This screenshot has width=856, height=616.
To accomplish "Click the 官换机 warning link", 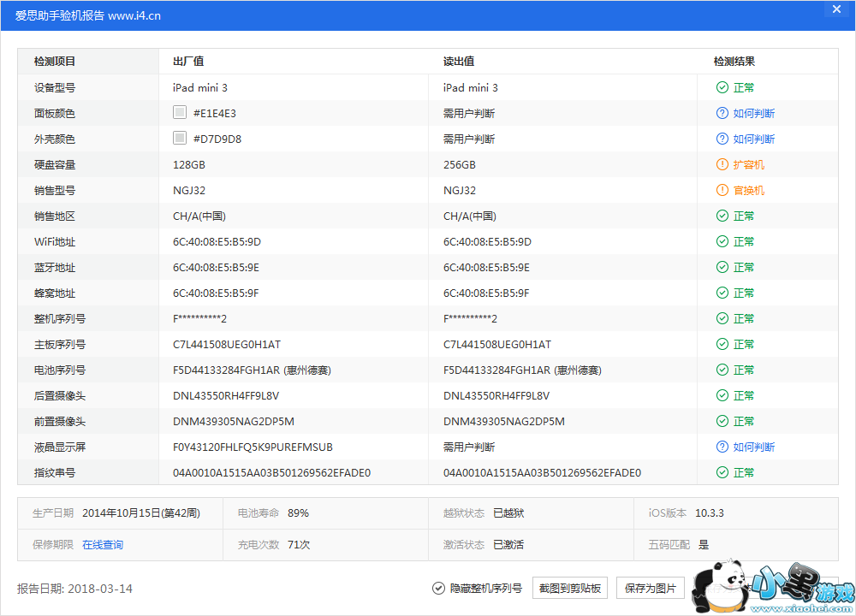I will (x=748, y=190).
